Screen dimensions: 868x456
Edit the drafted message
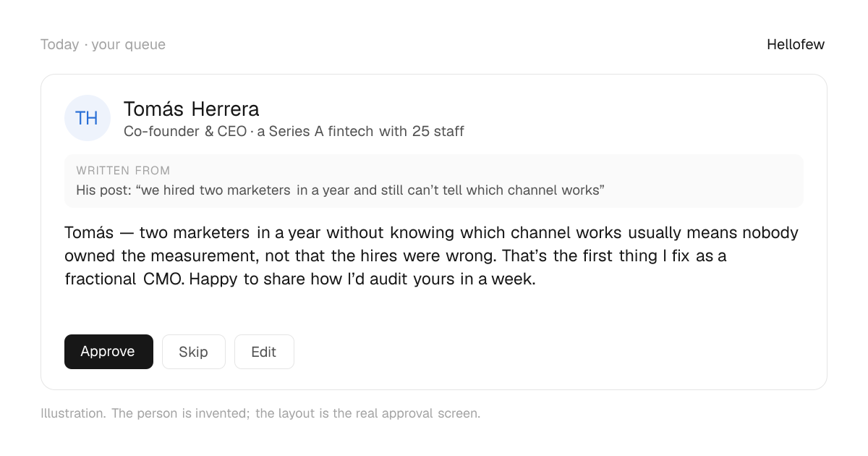264,352
